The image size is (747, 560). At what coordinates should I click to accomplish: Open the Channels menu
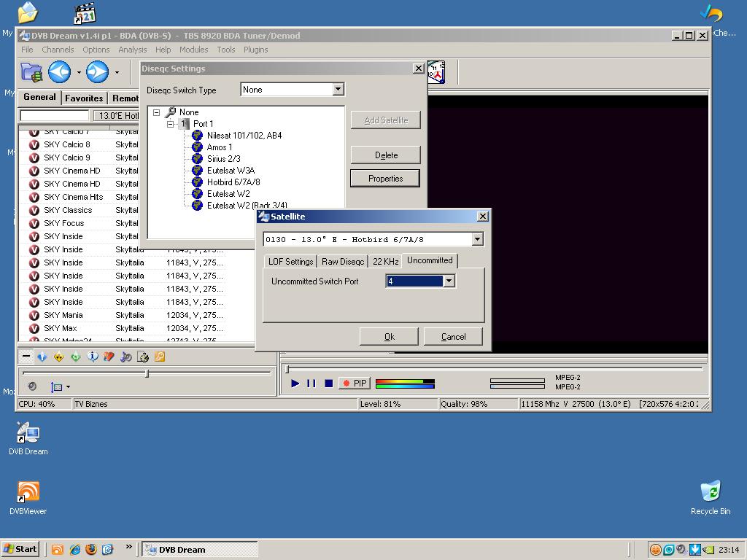(x=58, y=50)
